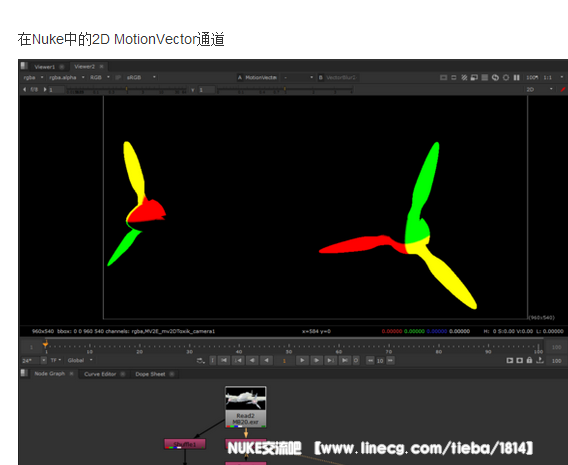568x465 pixels.
Task: Open the RGB display channel dropdown
Action: (100, 78)
